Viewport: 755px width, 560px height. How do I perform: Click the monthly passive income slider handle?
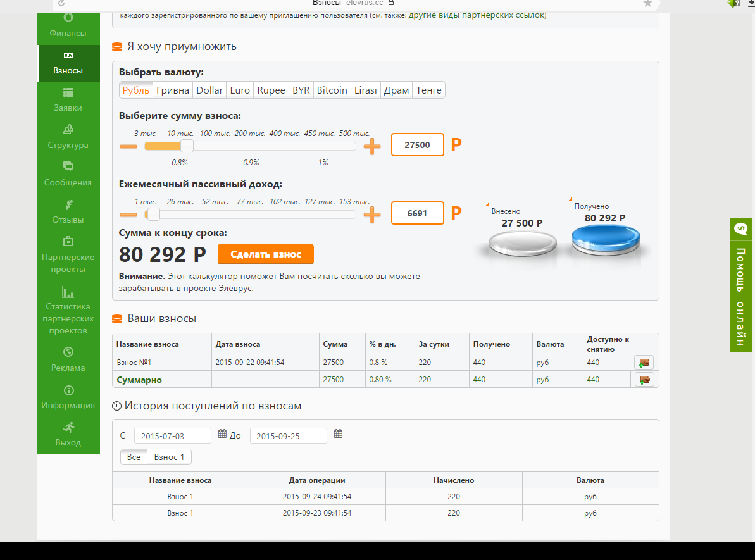click(x=153, y=215)
